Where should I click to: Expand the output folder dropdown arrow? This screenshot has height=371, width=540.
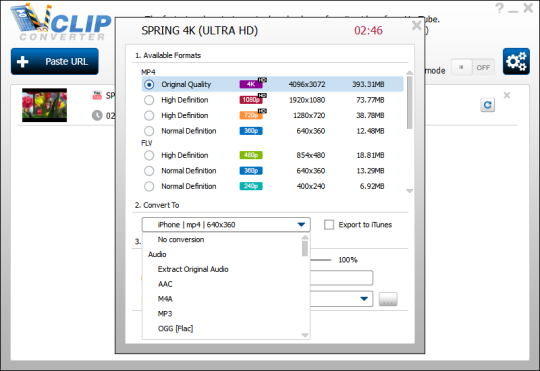(364, 299)
